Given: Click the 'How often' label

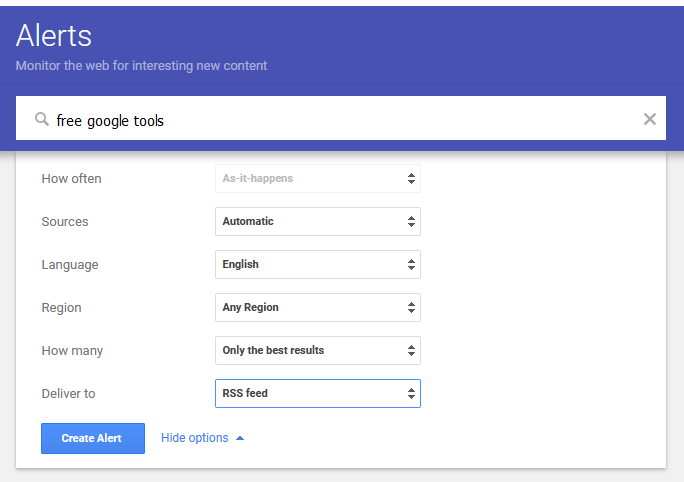Looking at the screenshot, I should click(x=72, y=178).
